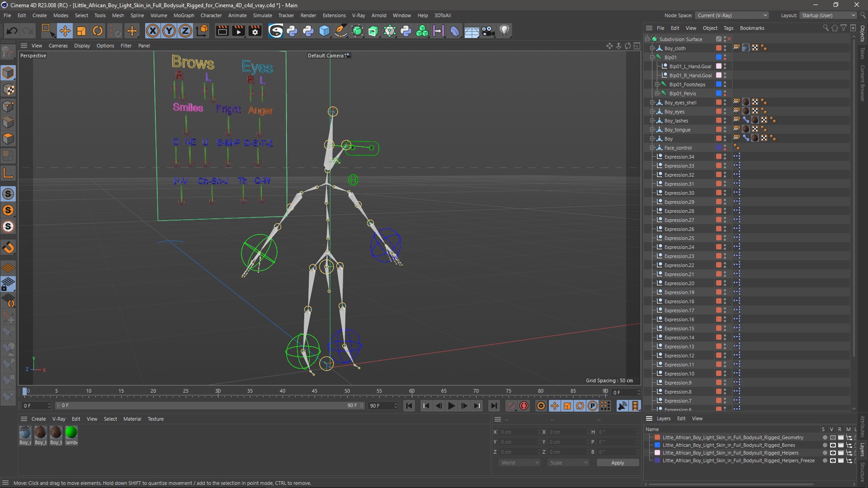Click the Object Manager search magnifier icon
The width and height of the screenshot is (868, 488).
(826, 28)
